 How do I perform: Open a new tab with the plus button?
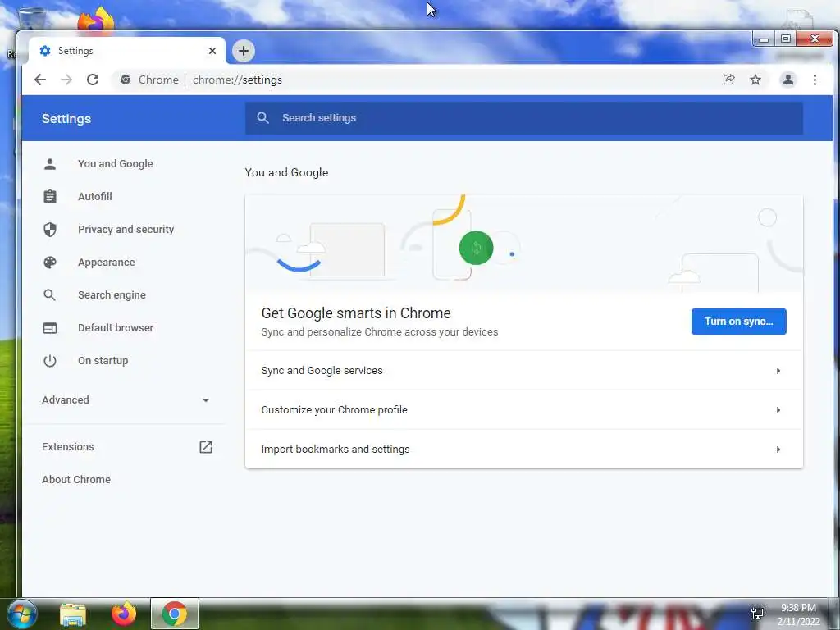pyautogui.click(x=243, y=51)
